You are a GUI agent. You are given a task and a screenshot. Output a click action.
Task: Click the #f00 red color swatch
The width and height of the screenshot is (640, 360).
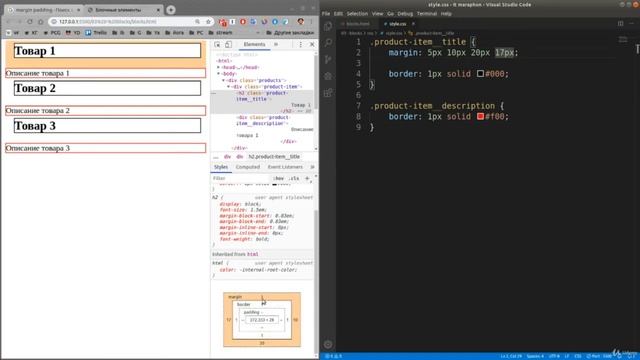click(480, 116)
